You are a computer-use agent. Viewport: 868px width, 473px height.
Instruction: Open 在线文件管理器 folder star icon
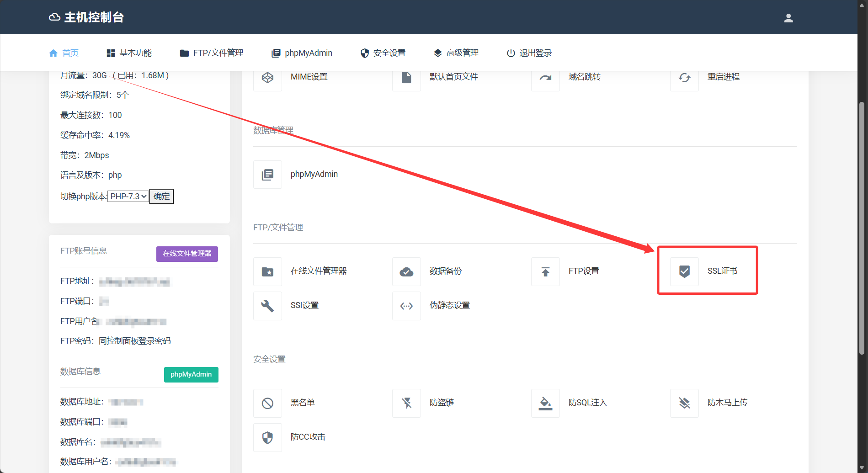pos(267,271)
